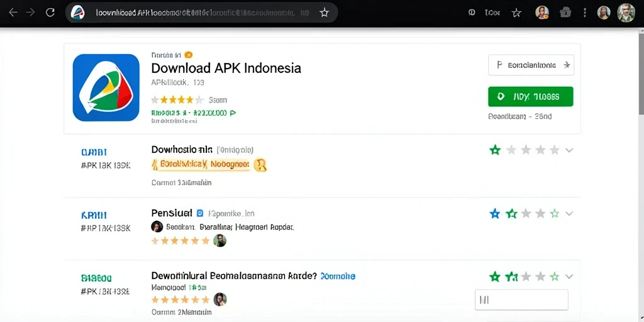Click the blue label left of Dowhostio row
644x322 pixels.
(x=94, y=152)
